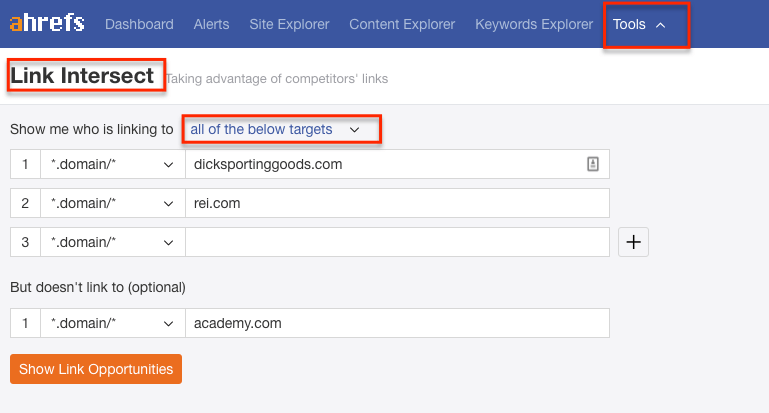Open the Tools menu
This screenshot has height=413, width=769.
640,24
